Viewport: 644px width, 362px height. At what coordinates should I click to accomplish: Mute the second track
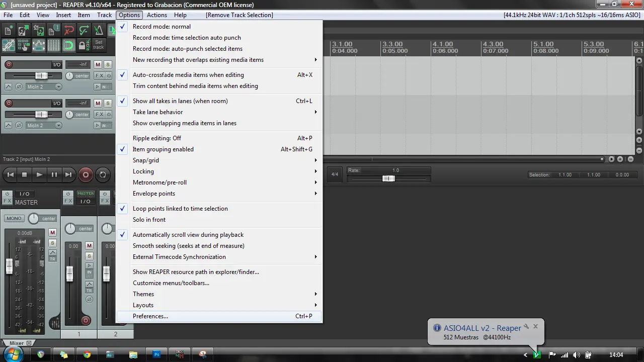pyautogui.click(x=98, y=103)
